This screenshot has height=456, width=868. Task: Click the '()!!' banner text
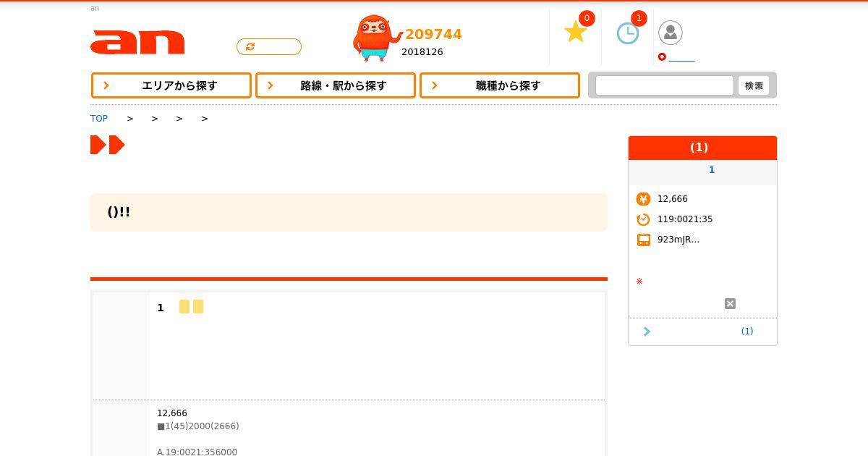pyautogui.click(x=119, y=212)
